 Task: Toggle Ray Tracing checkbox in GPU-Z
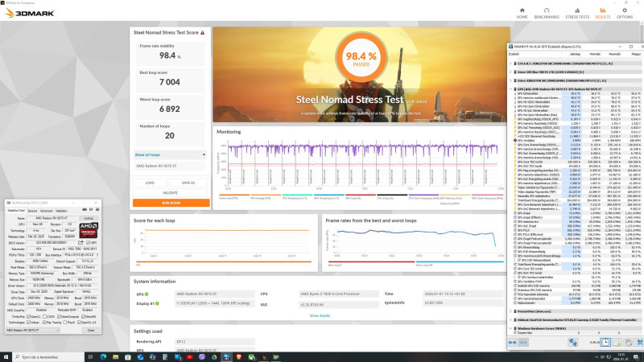coord(44,323)
